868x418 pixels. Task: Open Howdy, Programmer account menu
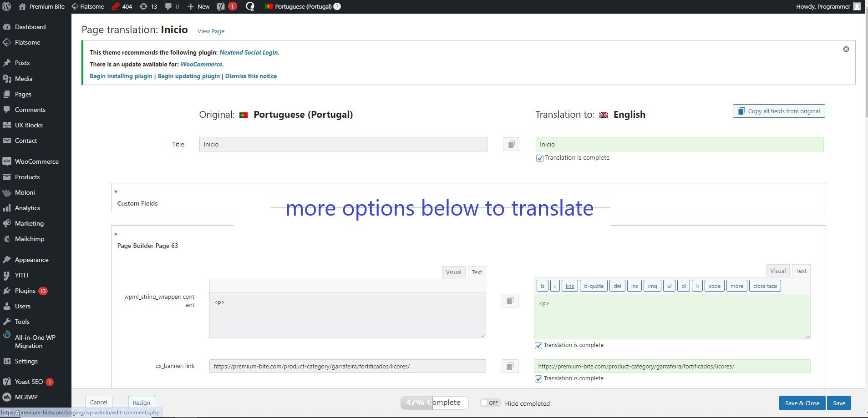click(828, 6)
